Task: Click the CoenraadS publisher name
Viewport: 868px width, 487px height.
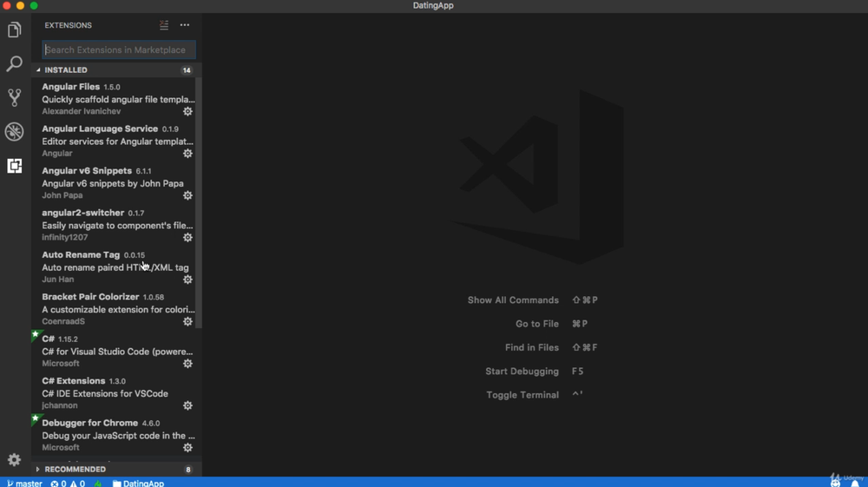Action: tap(63, 321)
